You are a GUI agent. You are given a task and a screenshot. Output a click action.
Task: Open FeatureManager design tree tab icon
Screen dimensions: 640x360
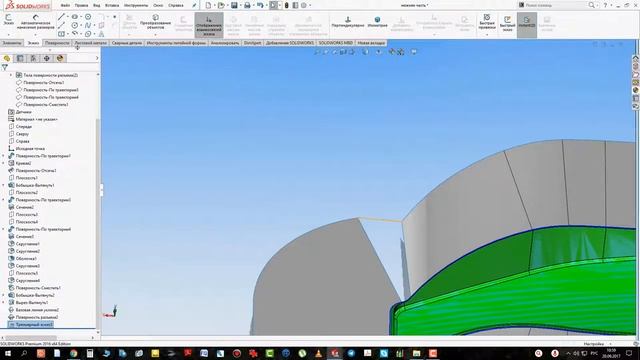7,58
